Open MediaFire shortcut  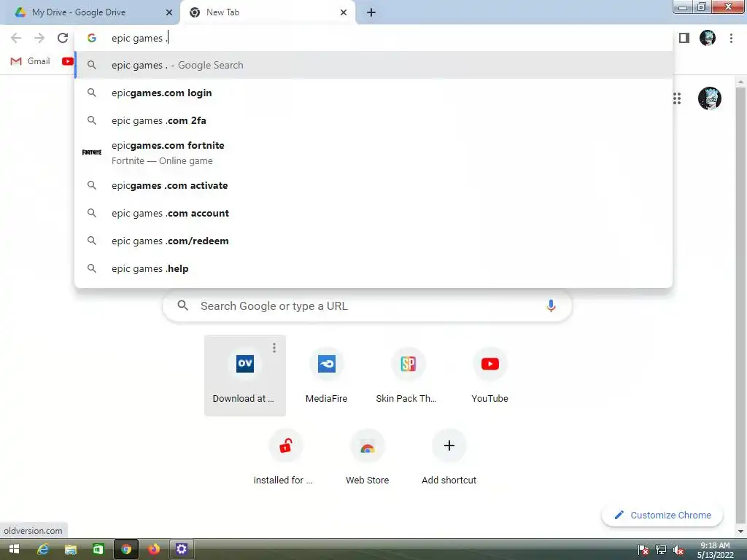tap(326, 376)
